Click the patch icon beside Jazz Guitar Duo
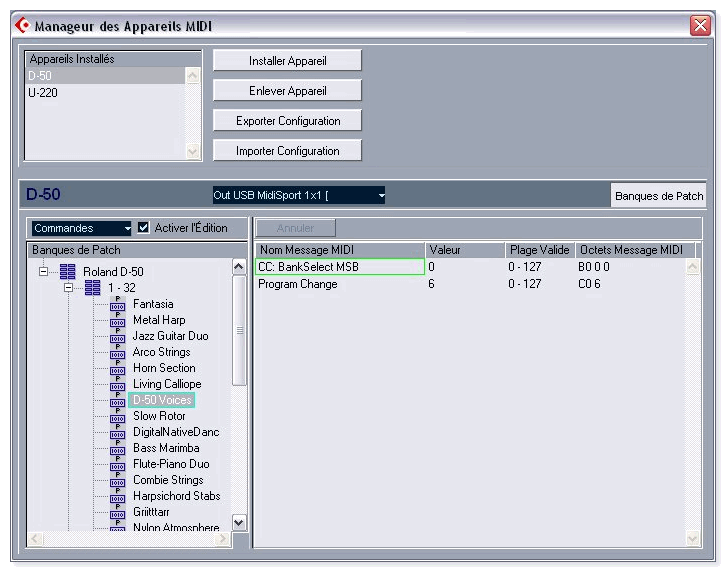The height and width of the screenshot is (572, 726). click(118, 336)
